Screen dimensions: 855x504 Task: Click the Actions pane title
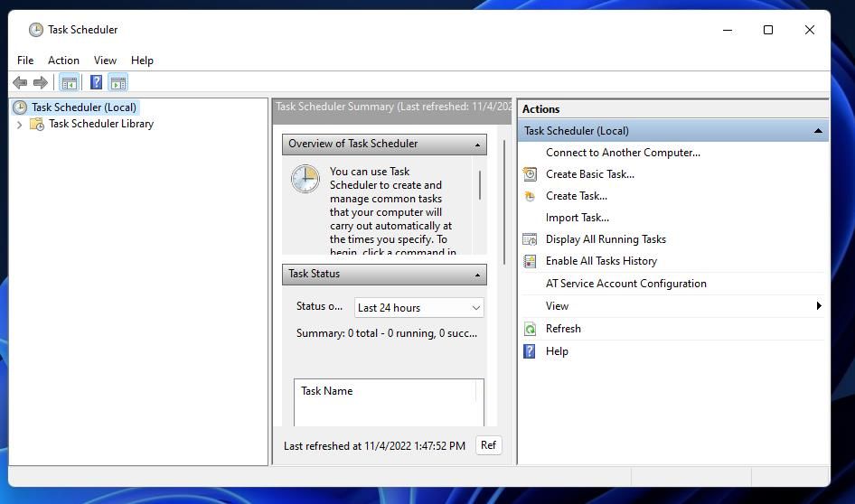pos(540,109)
